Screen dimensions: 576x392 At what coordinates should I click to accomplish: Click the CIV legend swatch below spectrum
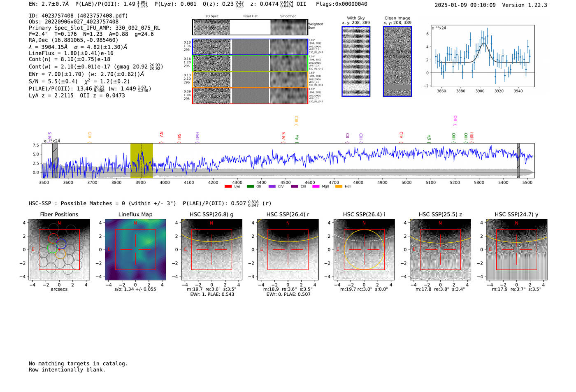(x=272, y=187)
